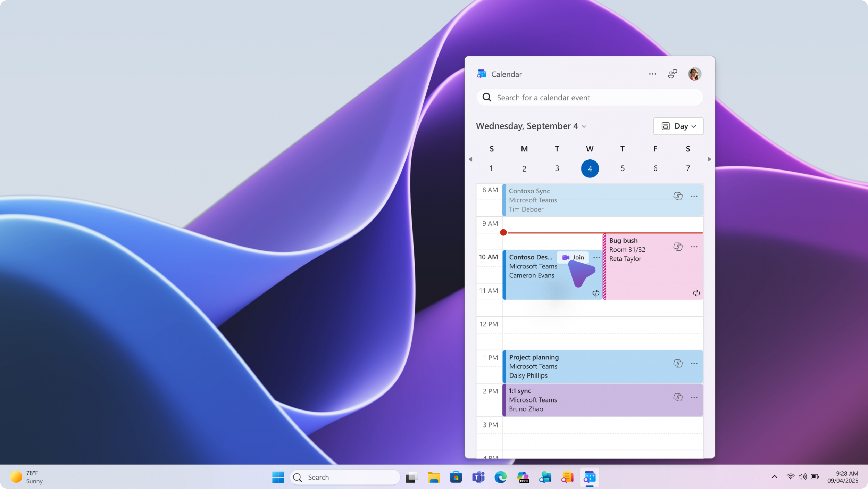Screen dimensions: 868x489
Task: Open the feedback icon in Calendar header
Action: 673,74
